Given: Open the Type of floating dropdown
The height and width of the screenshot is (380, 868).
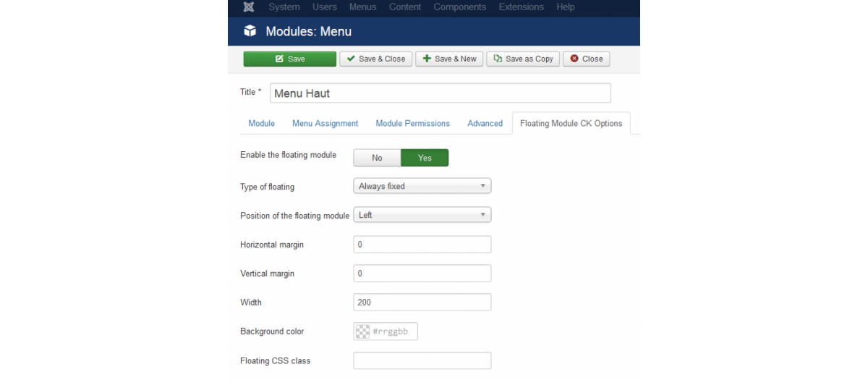Looking at the screenshot, I should (x=422, y=186).
